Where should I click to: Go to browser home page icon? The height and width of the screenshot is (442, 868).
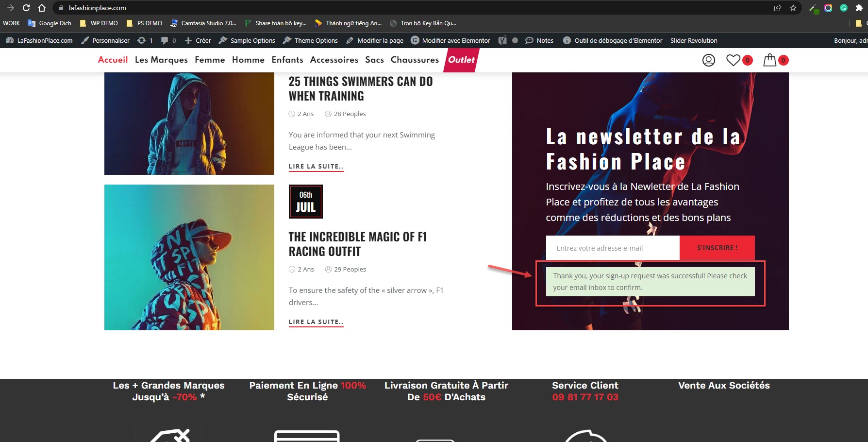(42, 8)
